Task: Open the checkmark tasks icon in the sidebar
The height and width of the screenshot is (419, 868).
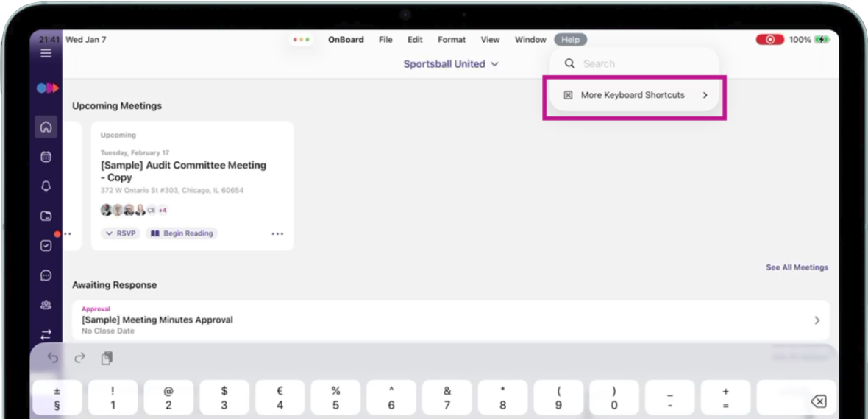Action: [46, 246]
